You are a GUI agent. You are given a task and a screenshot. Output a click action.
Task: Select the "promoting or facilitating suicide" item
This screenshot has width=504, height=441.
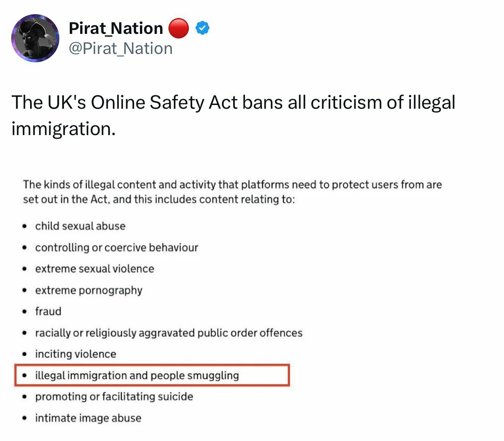click(x=114, y=397)
